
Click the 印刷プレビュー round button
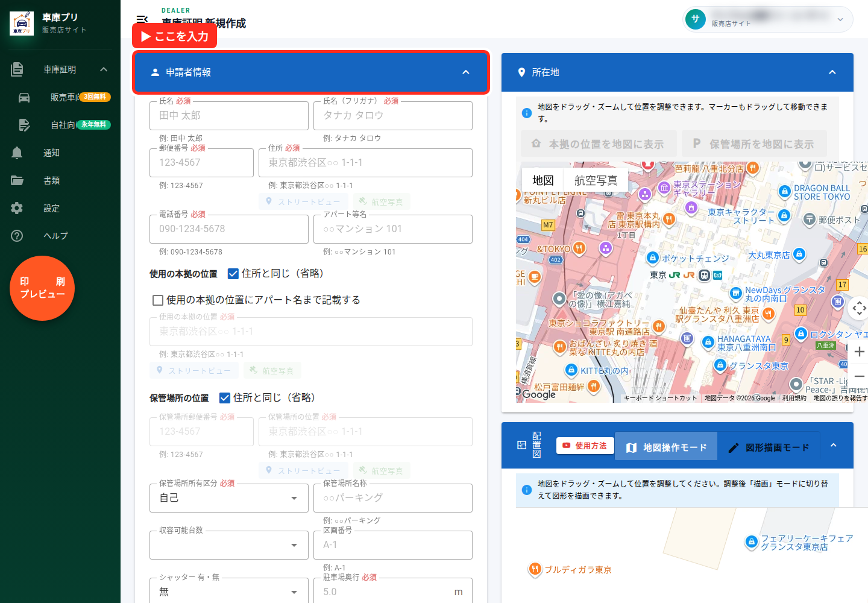(x=42, y=288)
